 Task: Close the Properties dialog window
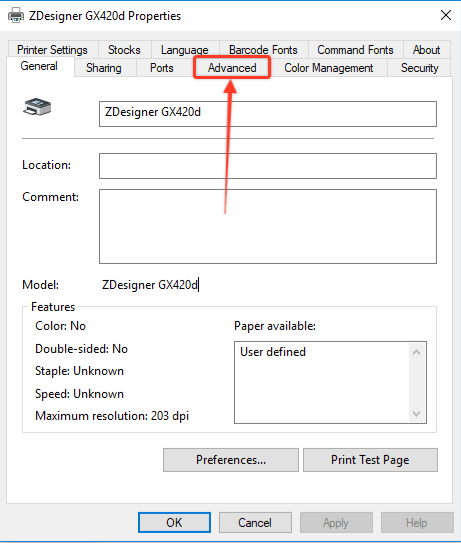click(445, 15)
